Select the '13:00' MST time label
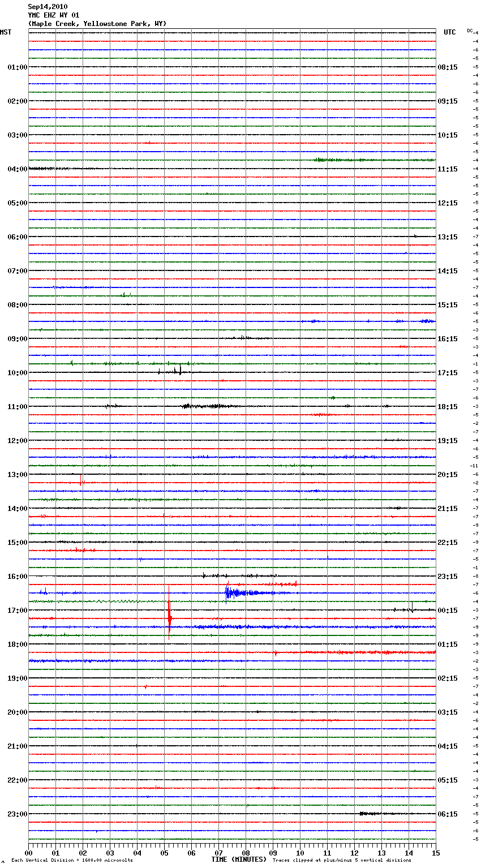 coord(17,475)
